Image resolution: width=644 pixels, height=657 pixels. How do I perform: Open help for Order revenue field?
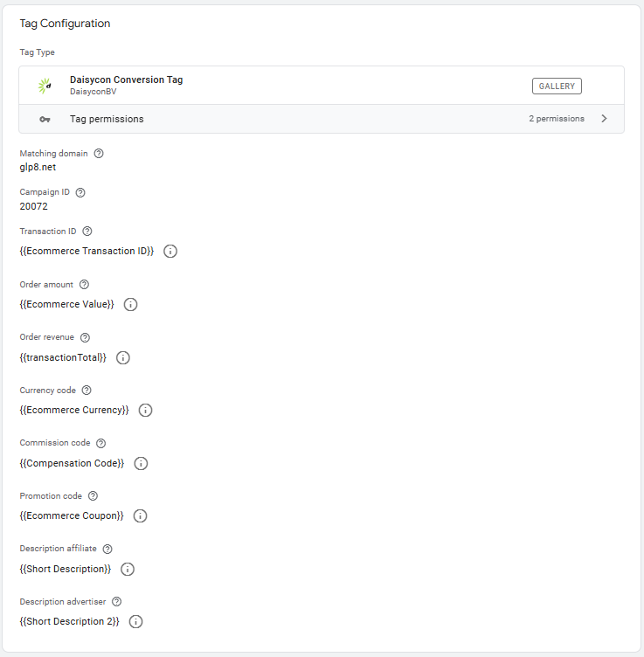85,337
